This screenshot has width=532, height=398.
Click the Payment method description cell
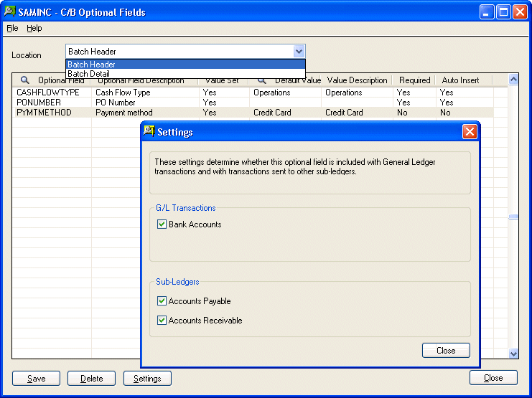(145, 113)
